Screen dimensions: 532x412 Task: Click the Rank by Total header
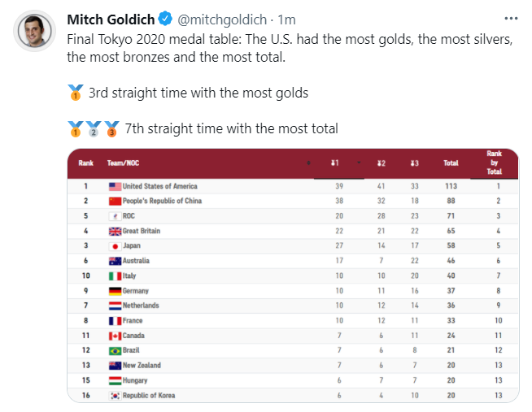click(x=495, y=163)
